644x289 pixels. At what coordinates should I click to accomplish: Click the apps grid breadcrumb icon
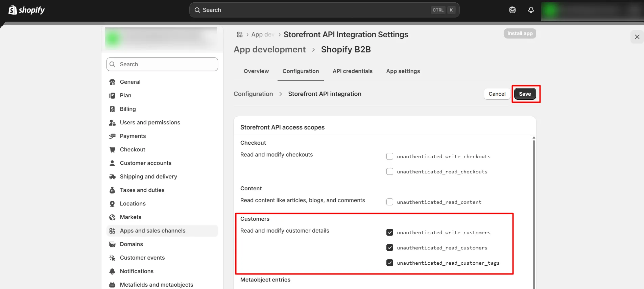240,34
